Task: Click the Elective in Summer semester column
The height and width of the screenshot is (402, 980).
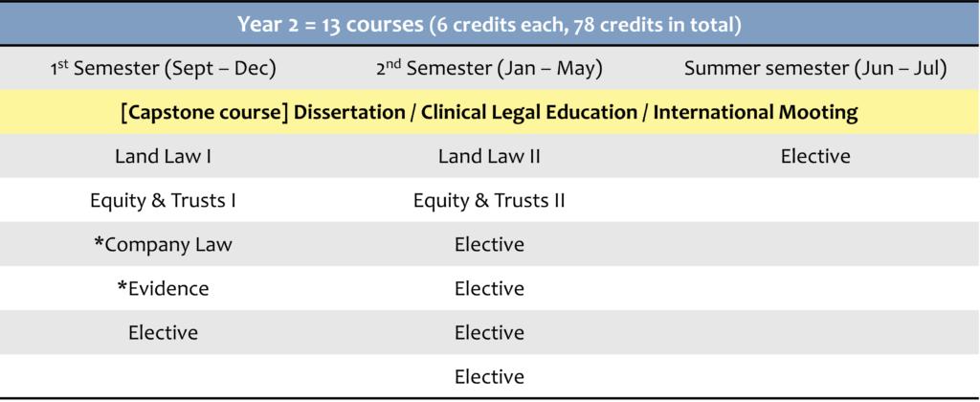Action: point(815,156)
